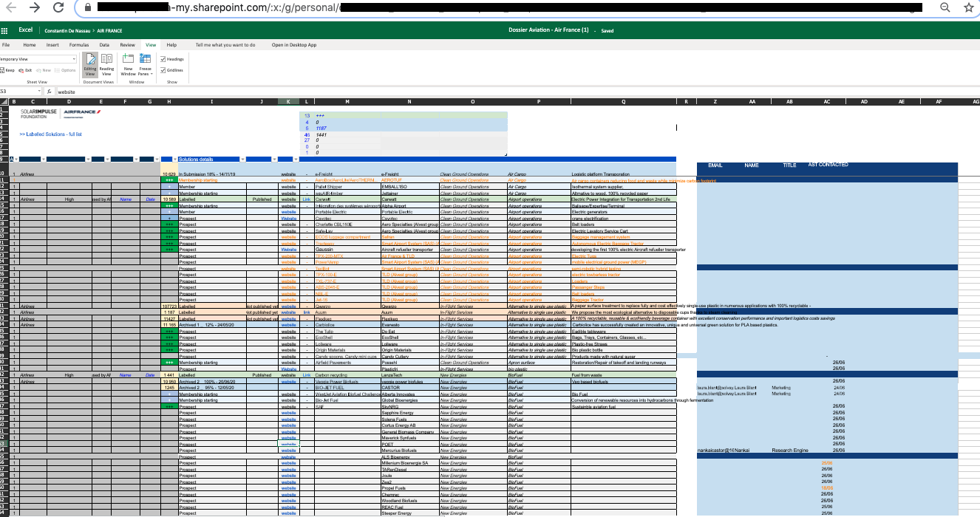Image resolution: width=980 pixels, height=517 pixels.
Task: Click Options in Sheet View group
Action: pyautogui.click(x=66, y=70)
